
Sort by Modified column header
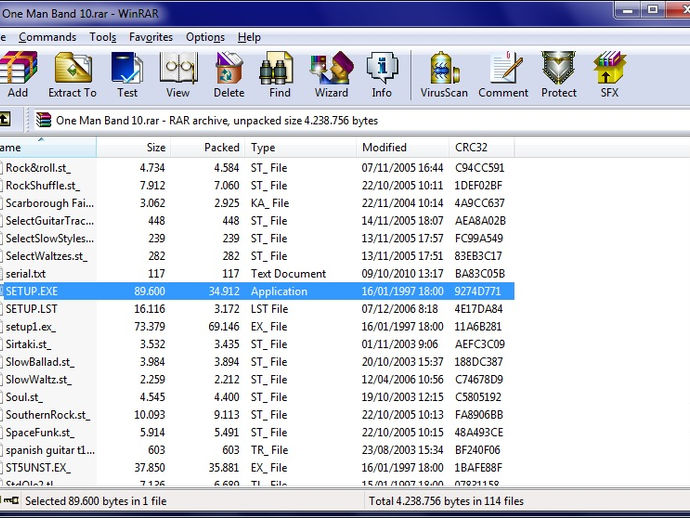403,147
